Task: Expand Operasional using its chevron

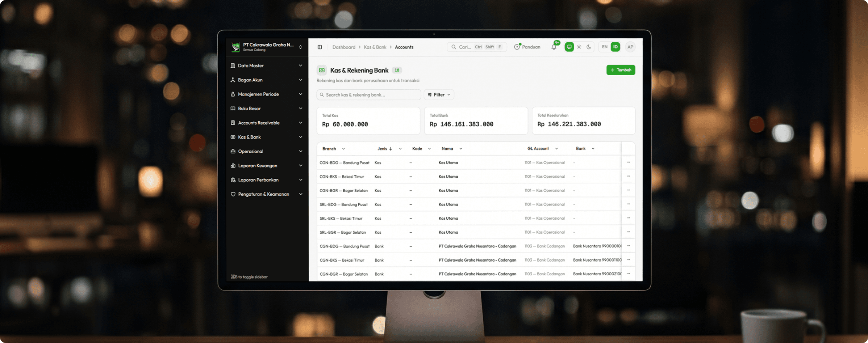Action: click(300, 151)
